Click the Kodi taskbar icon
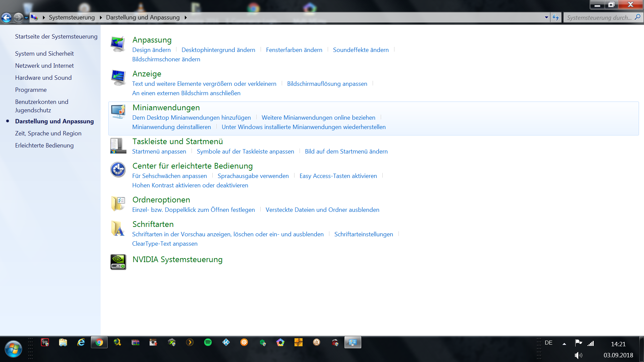 (x=226, y=342)
